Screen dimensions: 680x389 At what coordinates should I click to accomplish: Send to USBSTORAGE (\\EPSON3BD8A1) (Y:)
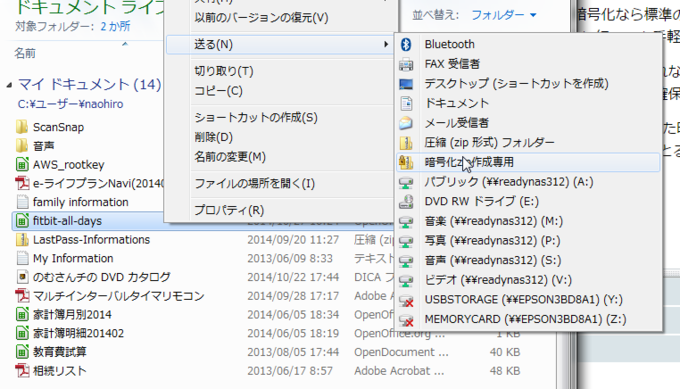528,300
